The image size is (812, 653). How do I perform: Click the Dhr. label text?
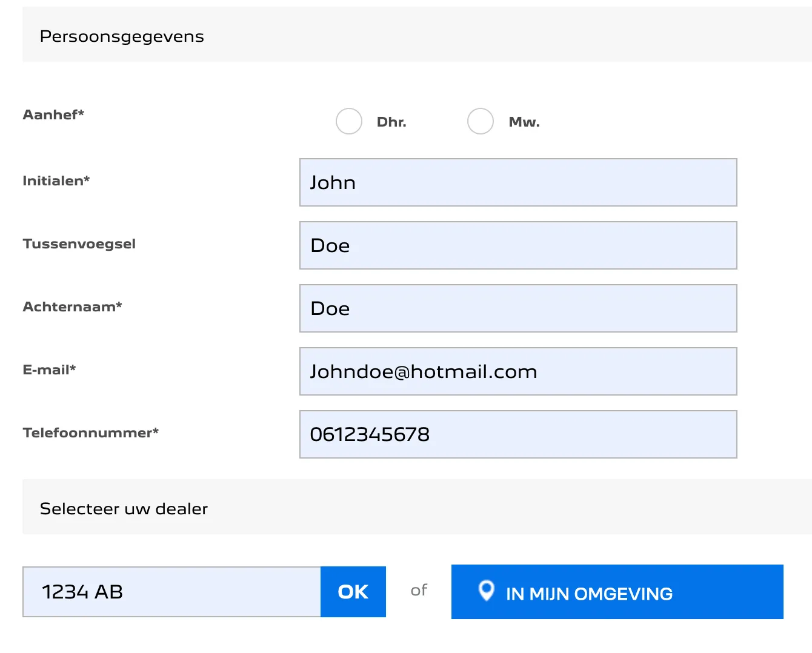click(391, 122)
